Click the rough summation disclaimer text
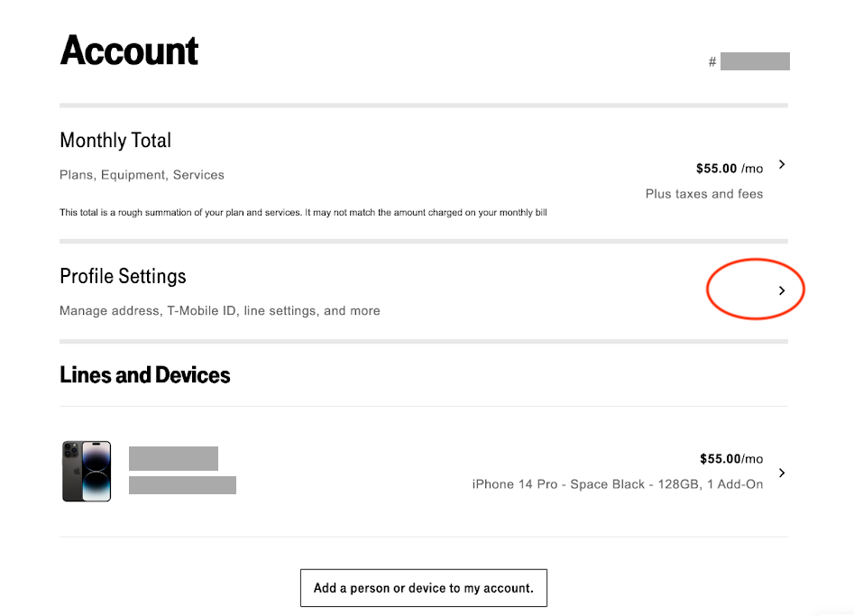The width and height of the screenshot is (854, 616). pos(303,213)
